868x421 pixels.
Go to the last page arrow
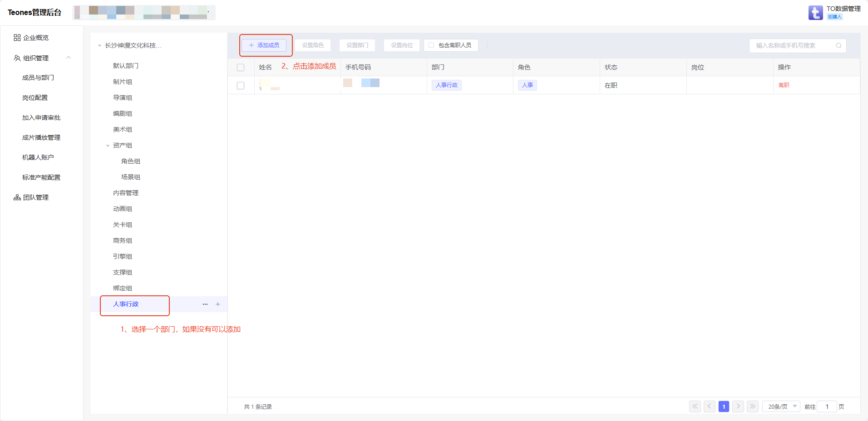tap(753, 406)
